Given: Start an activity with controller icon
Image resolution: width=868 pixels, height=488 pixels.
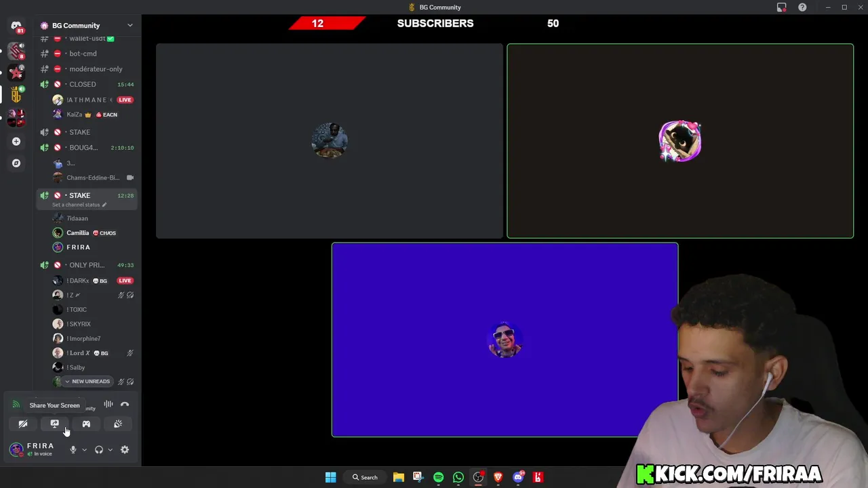Looking at the screenshot, I should pyautogui.click(x=86, y=424).
